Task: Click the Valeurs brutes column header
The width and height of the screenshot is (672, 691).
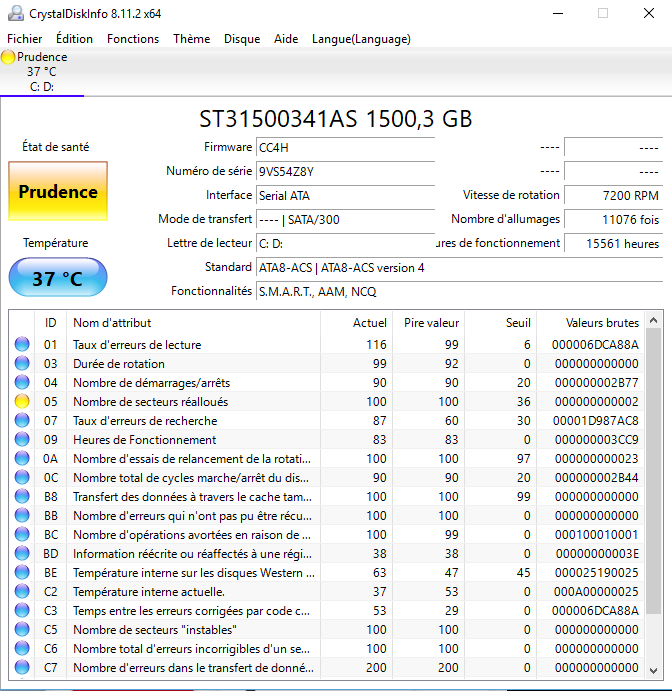Action: [x=601, y=323]
